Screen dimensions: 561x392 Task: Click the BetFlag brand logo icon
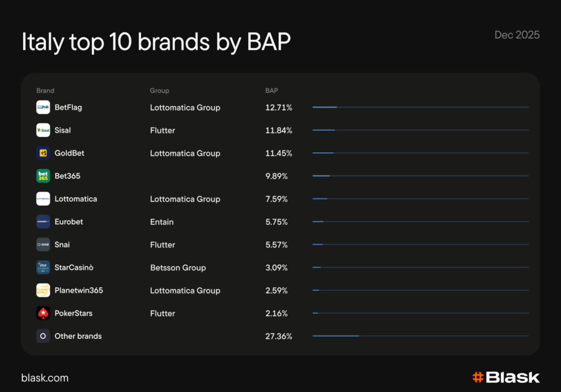click(x=43, y=107)
